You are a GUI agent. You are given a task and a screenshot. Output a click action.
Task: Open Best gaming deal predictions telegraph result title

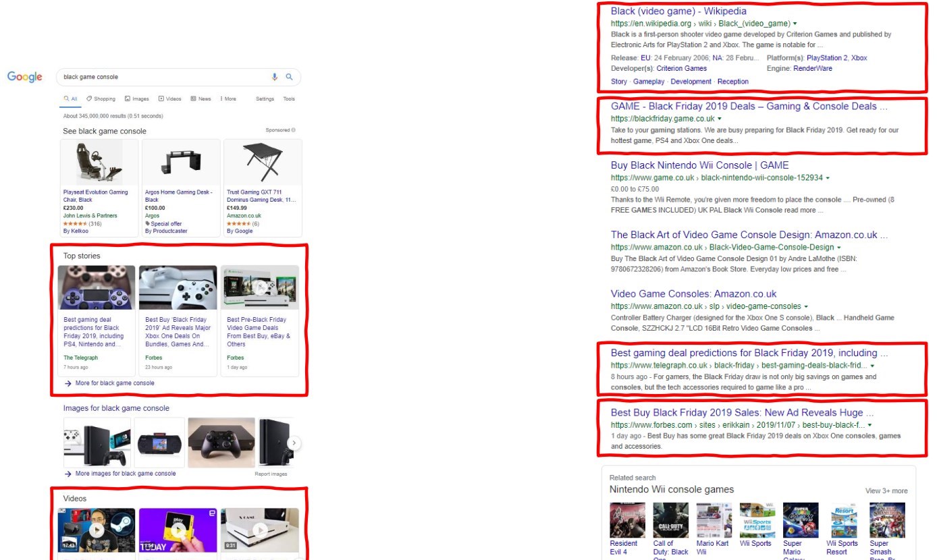click(x=749, y=353)
